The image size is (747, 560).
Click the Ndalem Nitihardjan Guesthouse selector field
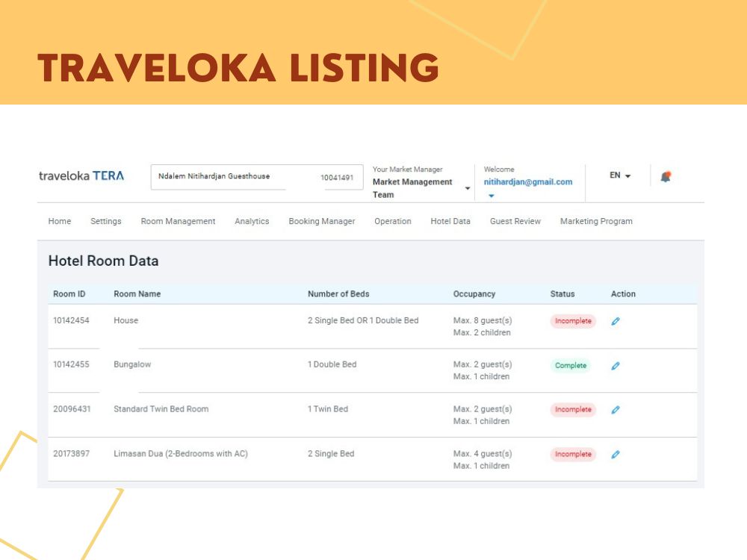pos(257,177)
